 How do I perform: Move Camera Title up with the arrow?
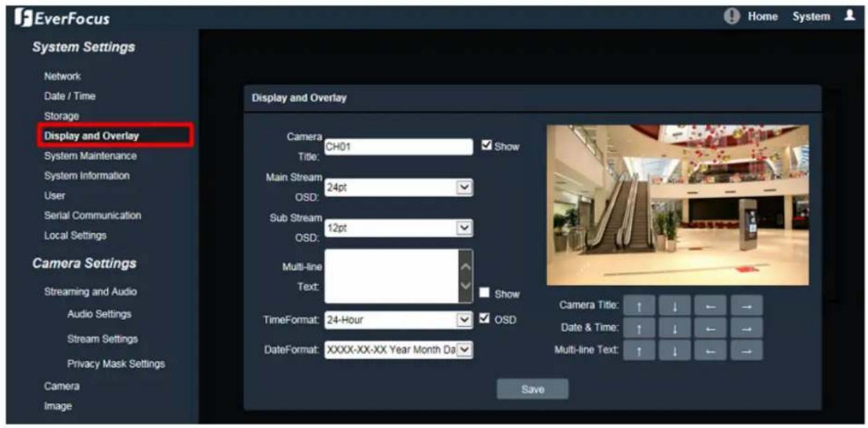pos(639,305)
